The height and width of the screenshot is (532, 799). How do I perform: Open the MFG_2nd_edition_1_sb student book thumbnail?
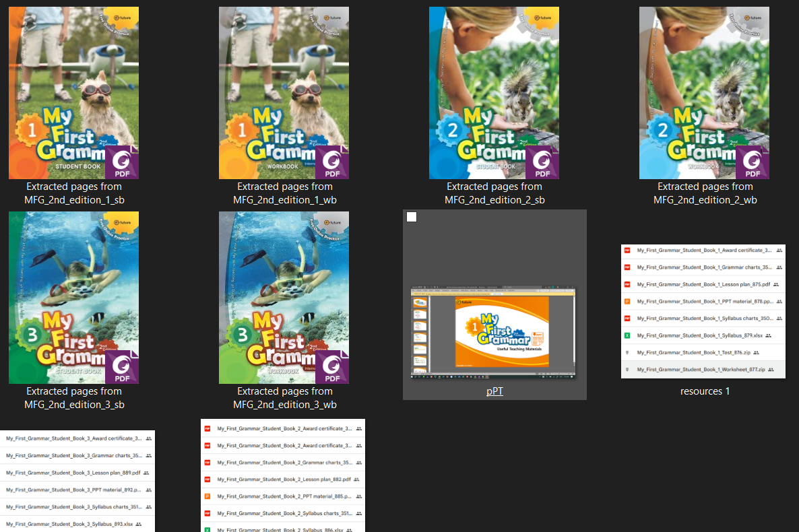(73, 93)
